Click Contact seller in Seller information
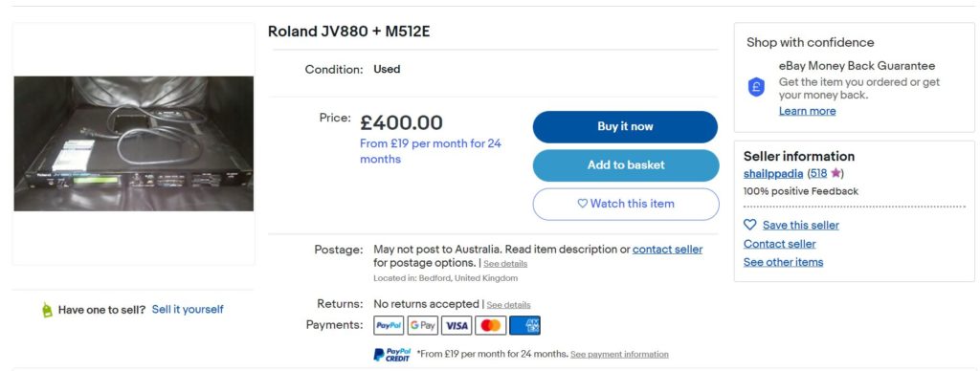The image size is (980, 371). click(x=779, y=244)
